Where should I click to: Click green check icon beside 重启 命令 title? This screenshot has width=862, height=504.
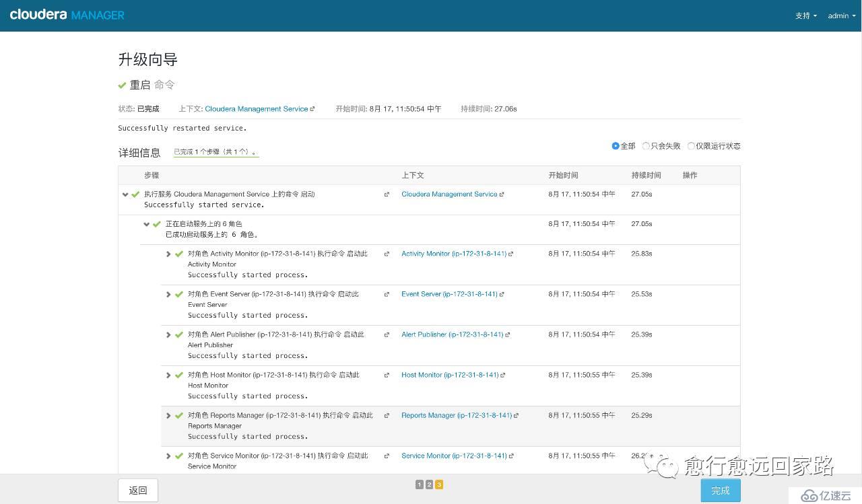pos(122,85)
